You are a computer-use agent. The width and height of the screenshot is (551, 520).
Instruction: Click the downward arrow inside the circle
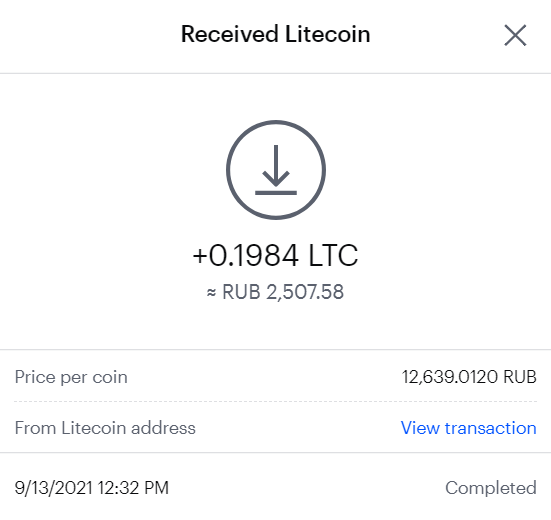(x=276, y=165)
